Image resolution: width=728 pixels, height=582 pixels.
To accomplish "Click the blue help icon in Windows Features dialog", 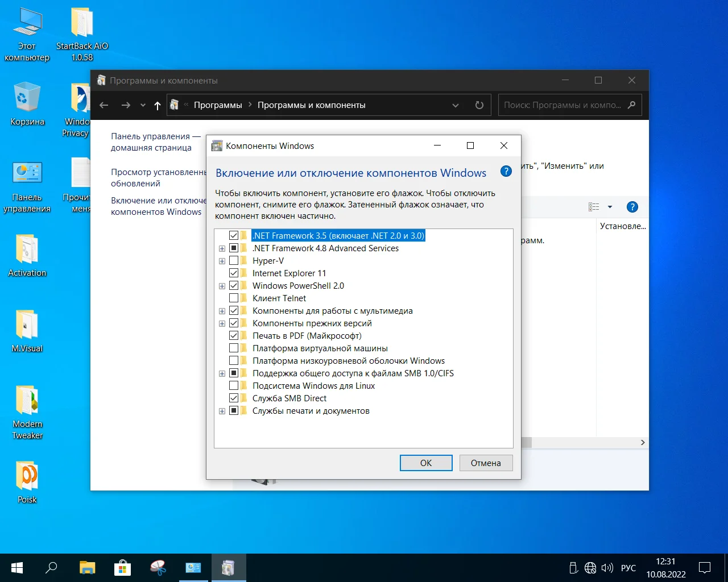I will click(506, 172).
